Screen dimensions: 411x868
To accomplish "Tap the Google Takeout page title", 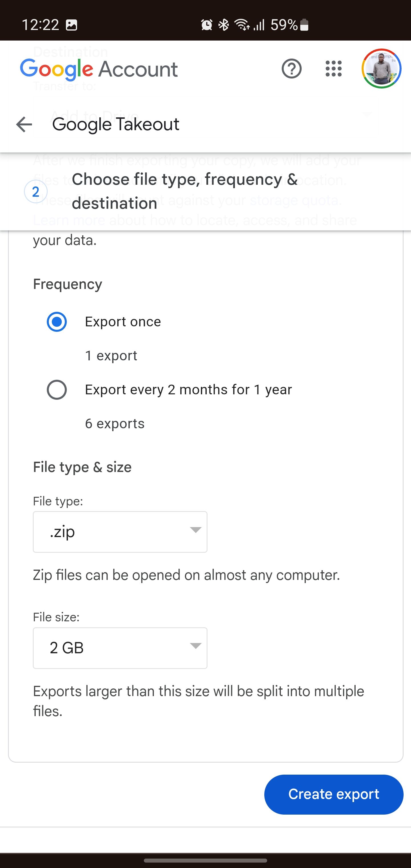I will click(x=116, y=124).
